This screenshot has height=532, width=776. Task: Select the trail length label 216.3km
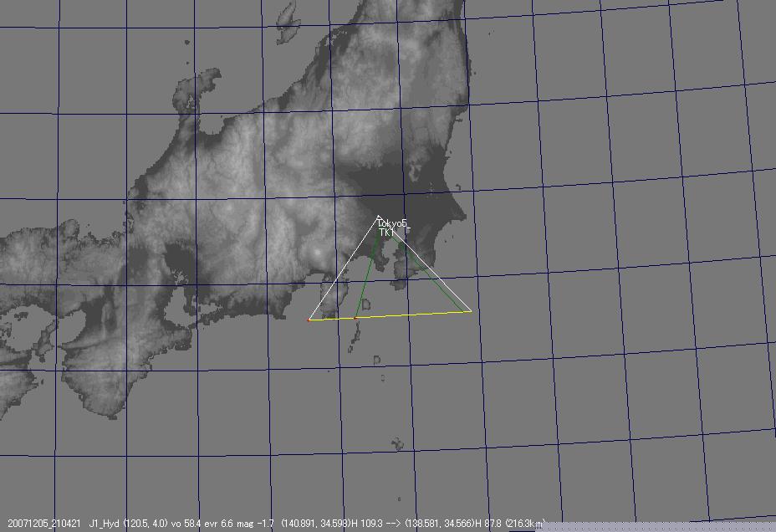pos(523,519)
